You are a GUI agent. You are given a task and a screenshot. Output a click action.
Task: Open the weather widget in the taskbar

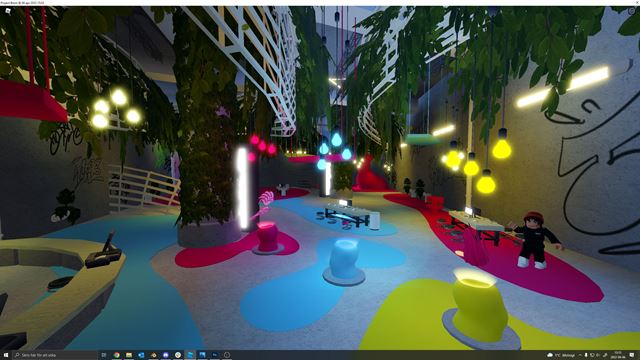point(561,355)
